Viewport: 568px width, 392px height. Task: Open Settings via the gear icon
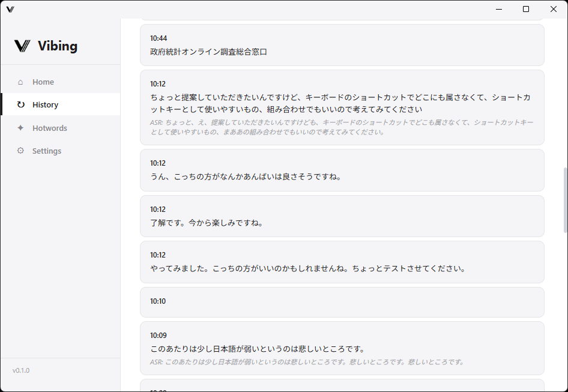click(x=20, y=151)
